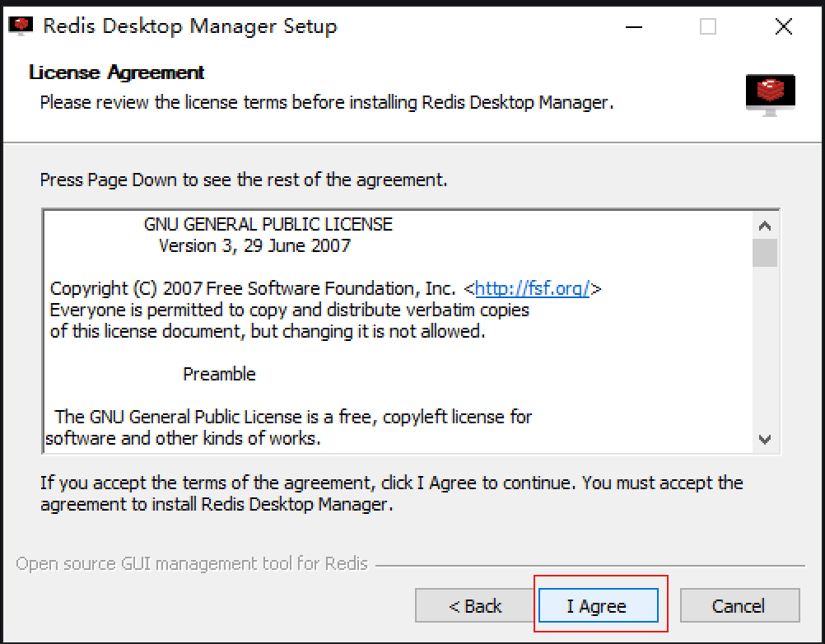Click the license scroll down arrow
The height and width of the screenshot is (644, 825).
pyautogui.click(x=765, y=439)
